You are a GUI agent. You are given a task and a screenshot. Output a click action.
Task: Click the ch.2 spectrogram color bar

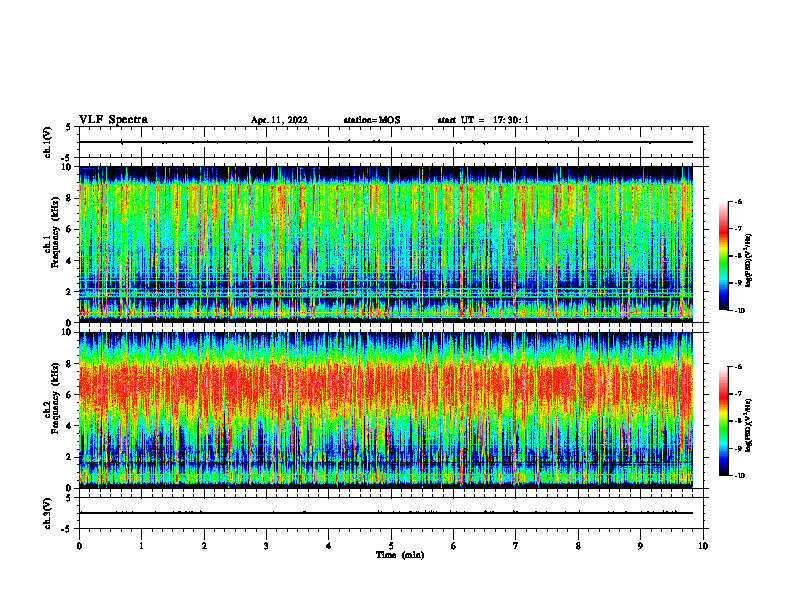[x=723, y=421]
